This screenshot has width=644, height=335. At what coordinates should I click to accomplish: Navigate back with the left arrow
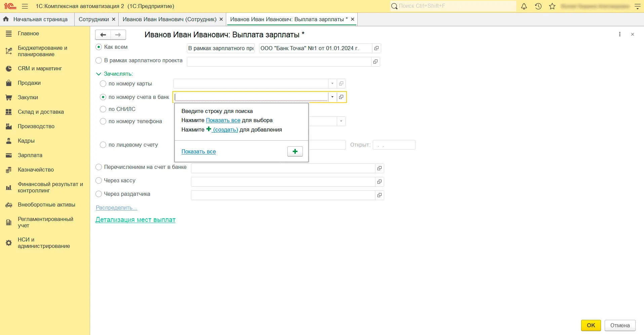coord(103,35)
